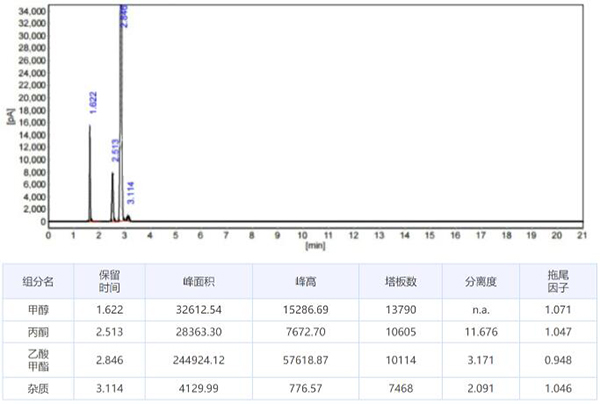Click the 乙酸甲酯 component name cell

click(x=39, y=360)
